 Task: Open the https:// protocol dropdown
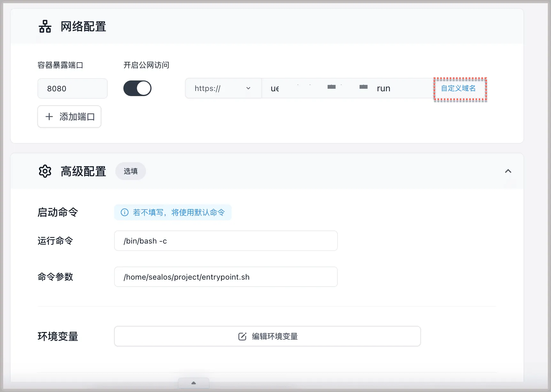point(223,88)
